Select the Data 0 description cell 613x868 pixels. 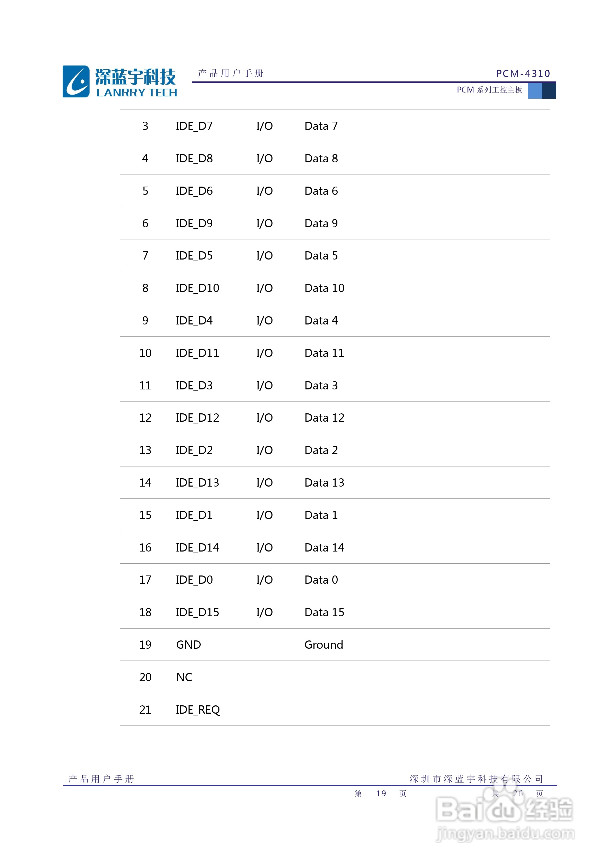point(321,580)
